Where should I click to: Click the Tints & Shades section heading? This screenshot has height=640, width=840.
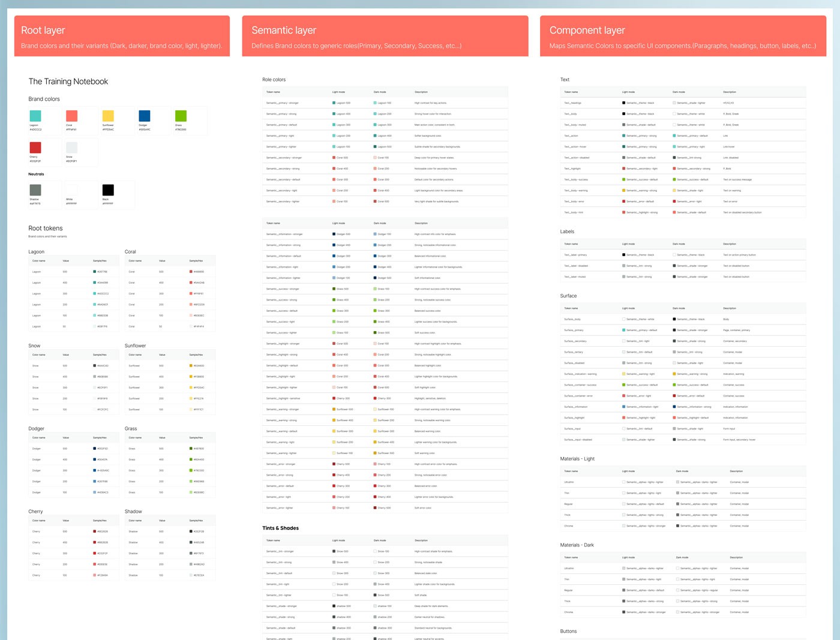point(280,528)
